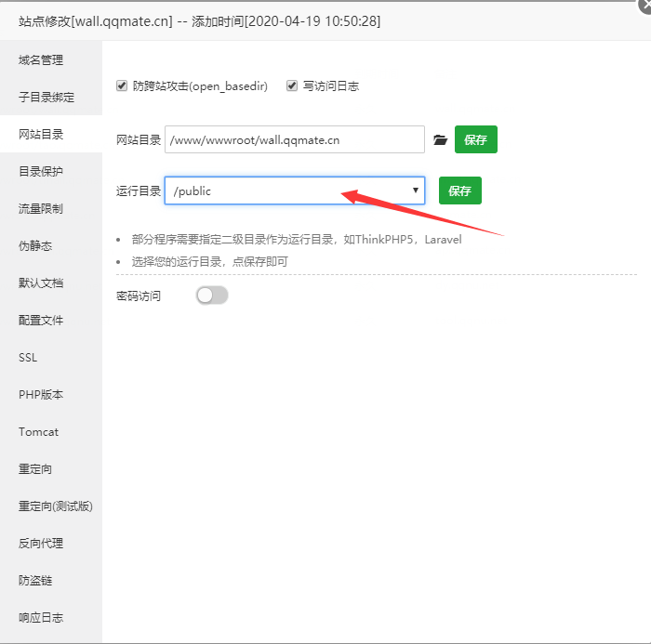Image resolution: width=651 pixels, height=644 pixels.
Task: Select the 网站目录 sidebar tab
Action: click(41, 135)
